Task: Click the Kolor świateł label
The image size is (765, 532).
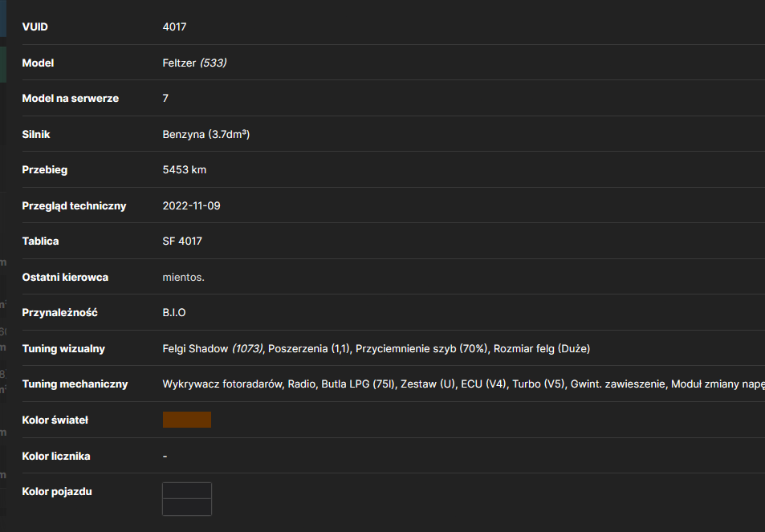Action: click(x=55, y=420)
